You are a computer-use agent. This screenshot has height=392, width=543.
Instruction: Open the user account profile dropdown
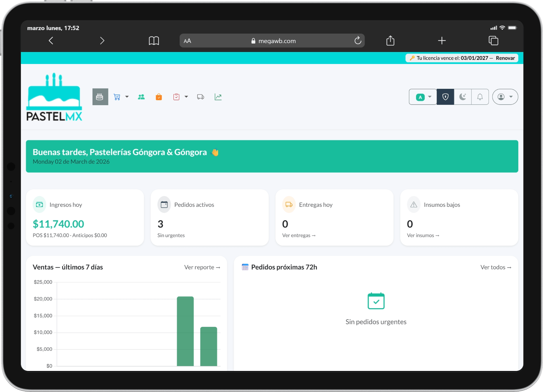tap(505, 97)
